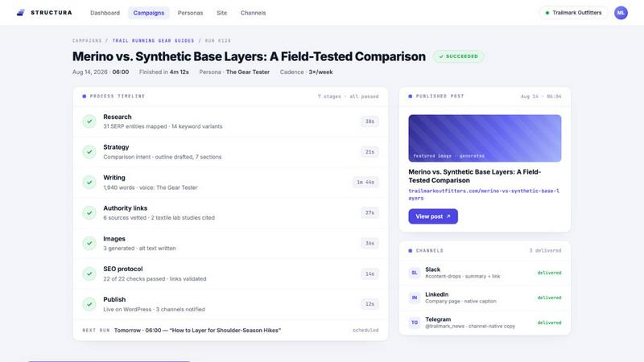Open the Trailmark Outfitters workspace selector
The width and height of the screenshot is (644, 362).
pos(574,13)
